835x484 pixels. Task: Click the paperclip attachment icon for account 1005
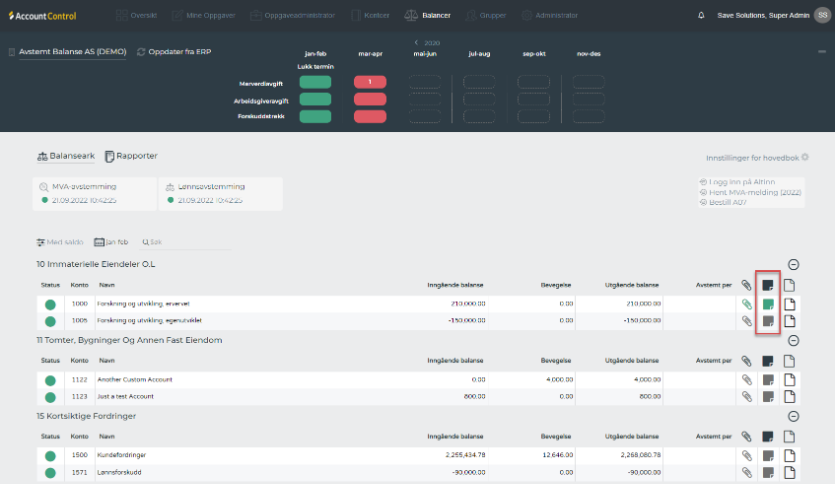tap(746, 321)
